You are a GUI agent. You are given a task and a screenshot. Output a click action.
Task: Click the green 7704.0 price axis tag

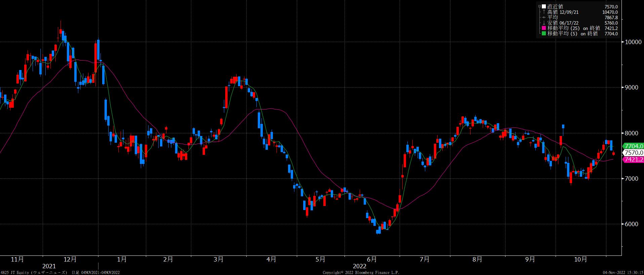pos(633,146)
